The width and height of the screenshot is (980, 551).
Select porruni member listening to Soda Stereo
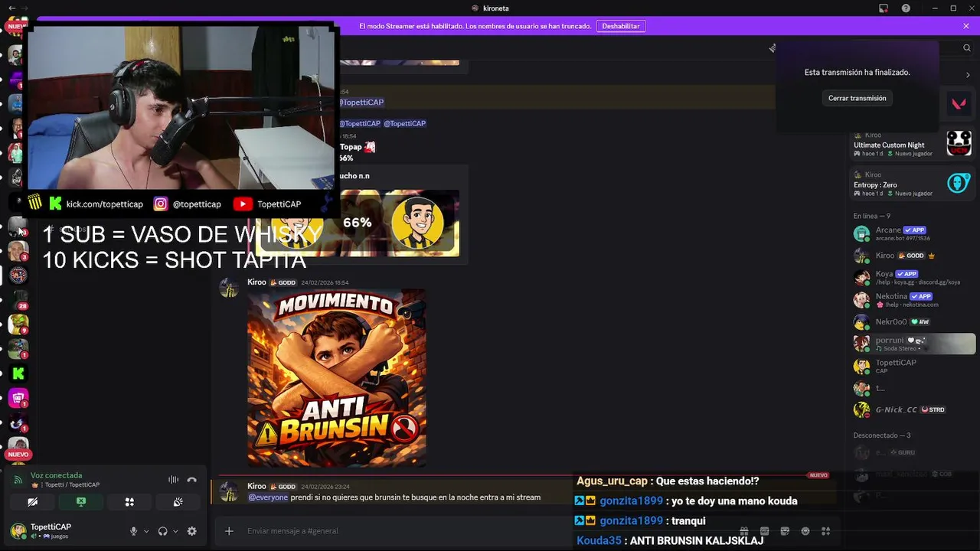(913, 344)
